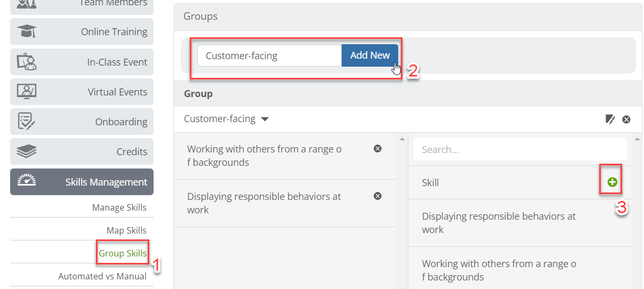This screenshot has width=644, height=289.
Task: Delete the Customer-facing group with X icon
Action: point(626,119)
